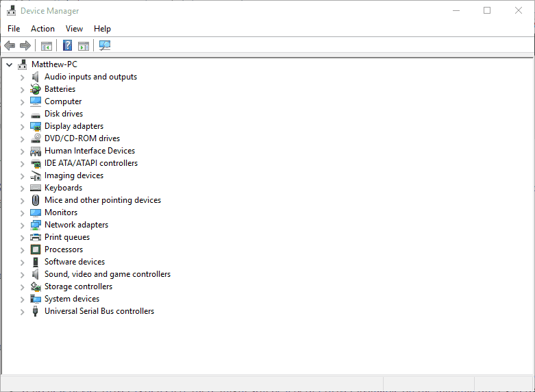Click the Storage controllers icon
This screenshot has width=535, height=392.
pos(36,286)
